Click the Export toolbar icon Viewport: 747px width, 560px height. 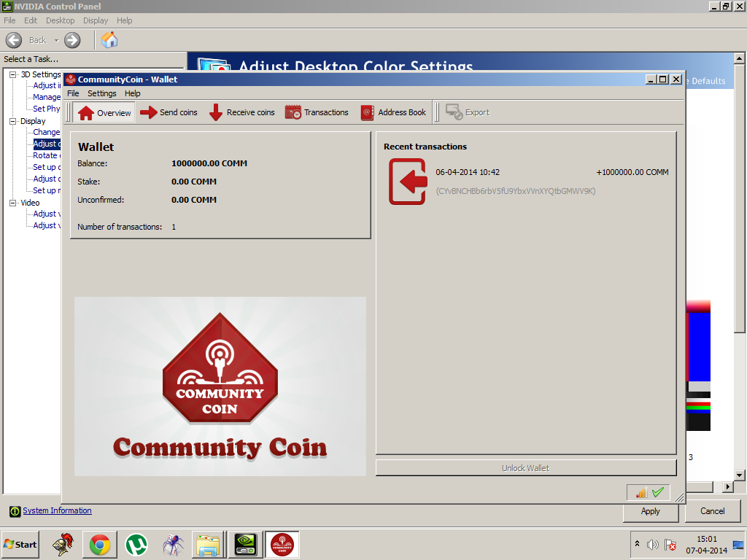(x=454, y=112)
